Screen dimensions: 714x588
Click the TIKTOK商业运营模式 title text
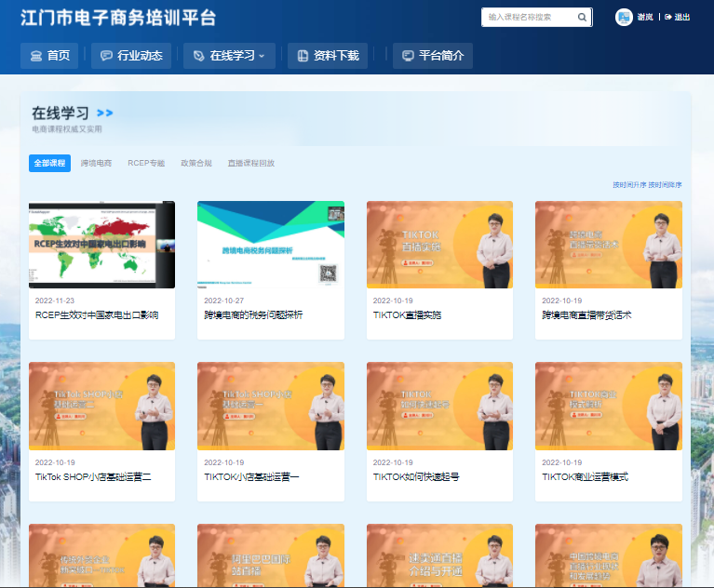586,477
